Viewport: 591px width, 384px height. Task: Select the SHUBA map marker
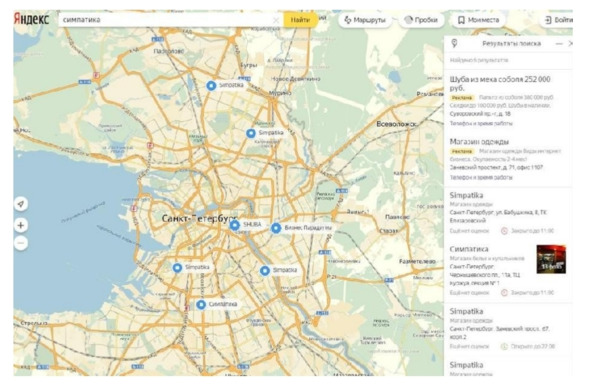[x=234, y=225]
